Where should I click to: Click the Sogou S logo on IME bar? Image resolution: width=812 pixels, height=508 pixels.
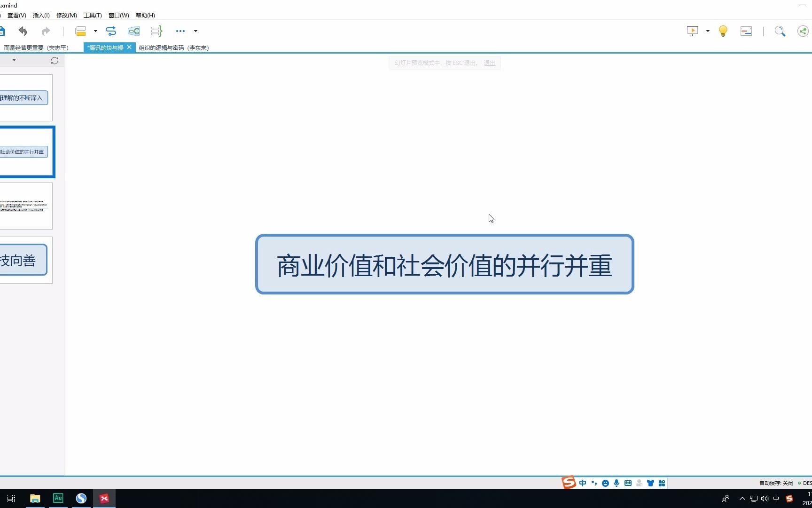[x=569, y=483]
